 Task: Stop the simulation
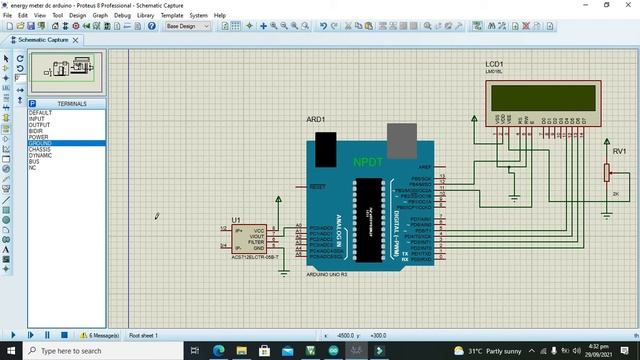coord(64,335)
